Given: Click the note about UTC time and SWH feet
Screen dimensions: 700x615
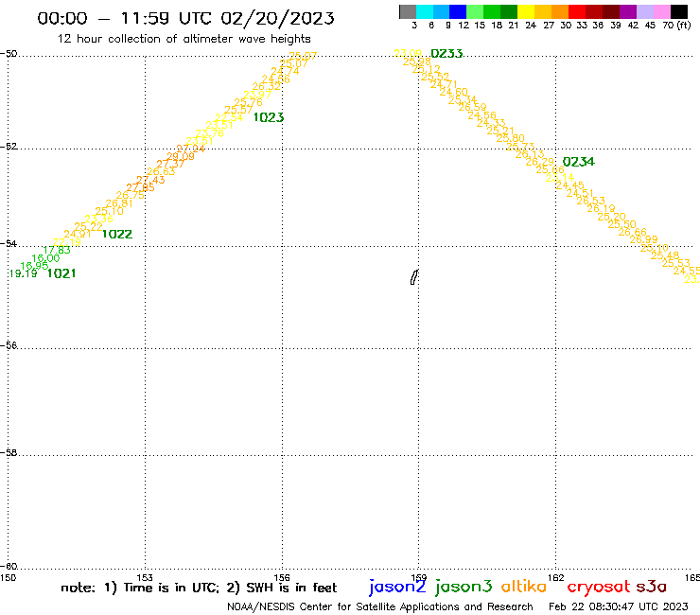Looking at the screenshot, I should [x=199, y=588].
